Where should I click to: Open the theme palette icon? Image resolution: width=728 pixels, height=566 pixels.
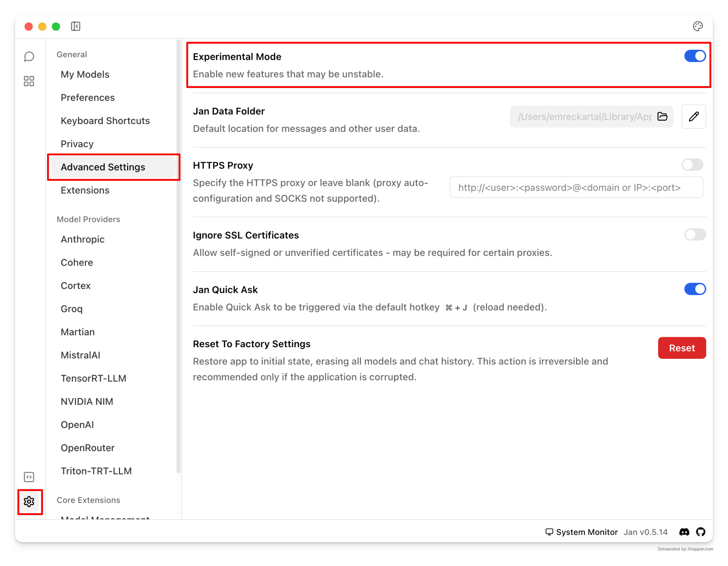698,26
